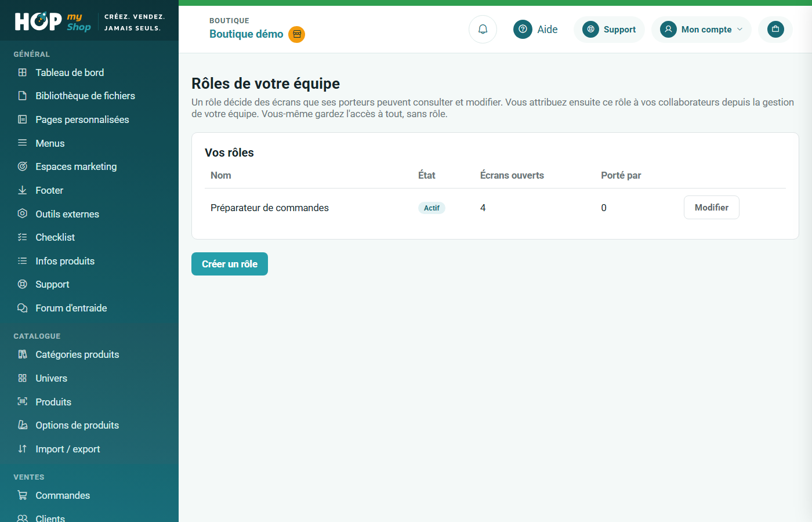Click the Import / export arrows icon

[23, 449]
